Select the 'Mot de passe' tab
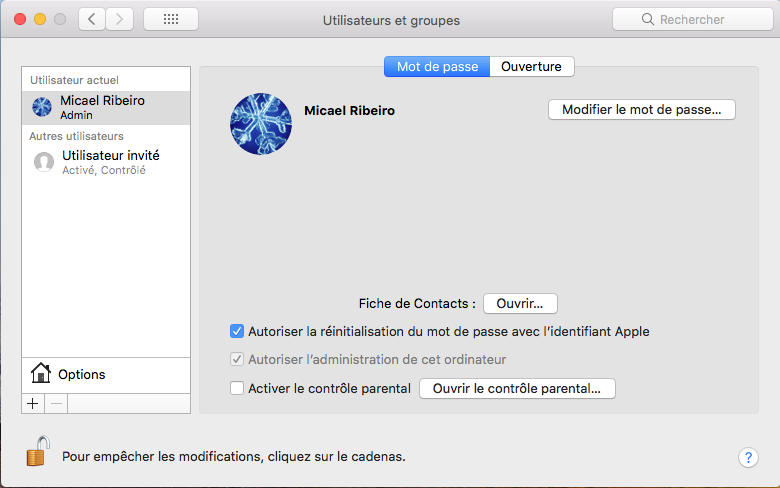Image resolution: width=780 pixels, height=488 pixels. click(x=437, y=66)
